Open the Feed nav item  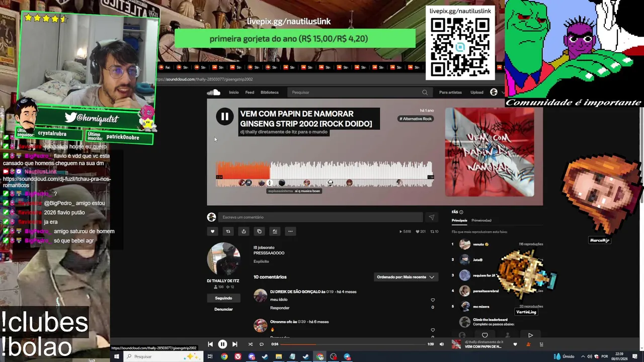click(250, 93)
